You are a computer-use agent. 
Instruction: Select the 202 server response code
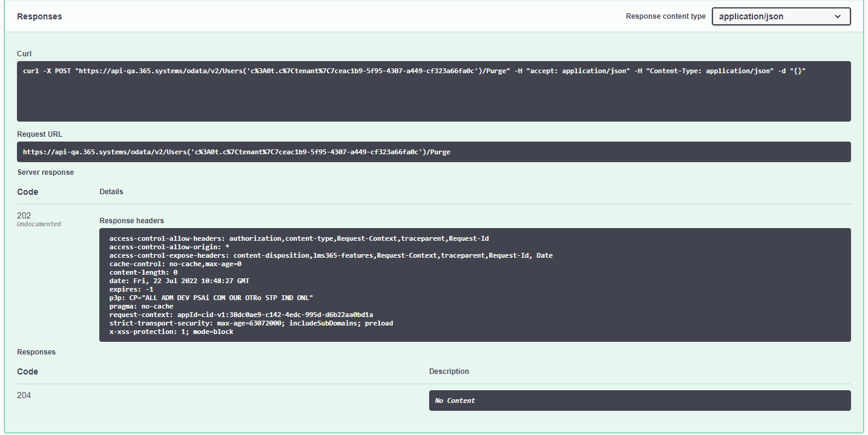click(x=24, y=215)
